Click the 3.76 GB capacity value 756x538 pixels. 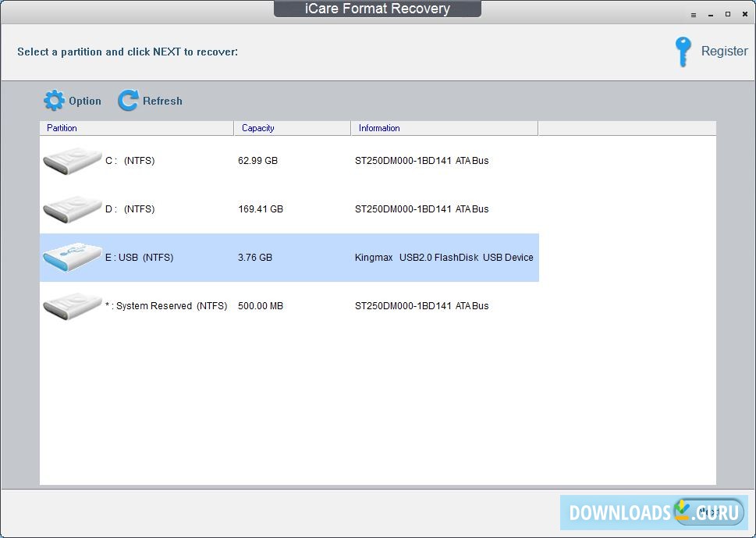255,257
